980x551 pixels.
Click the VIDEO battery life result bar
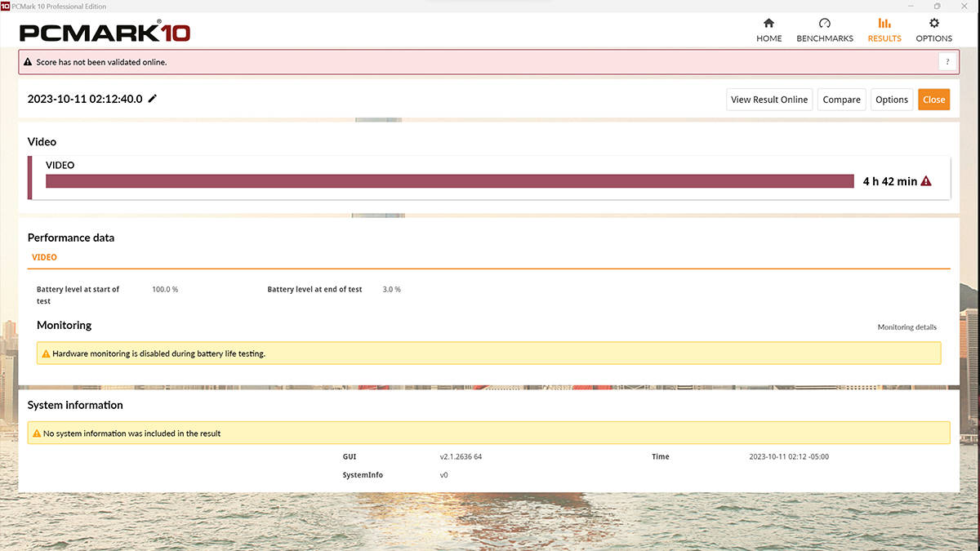[449, 181]
